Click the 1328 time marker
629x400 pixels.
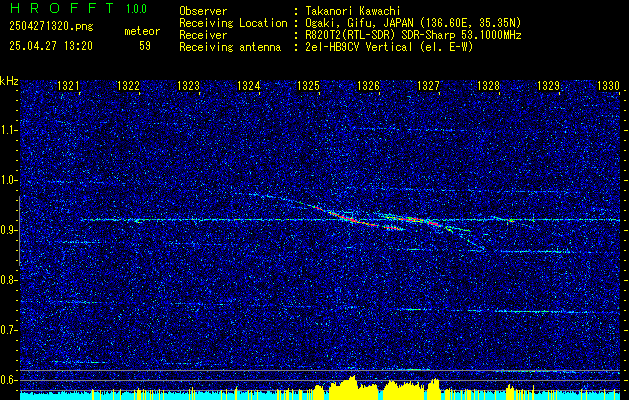(489, 85)
